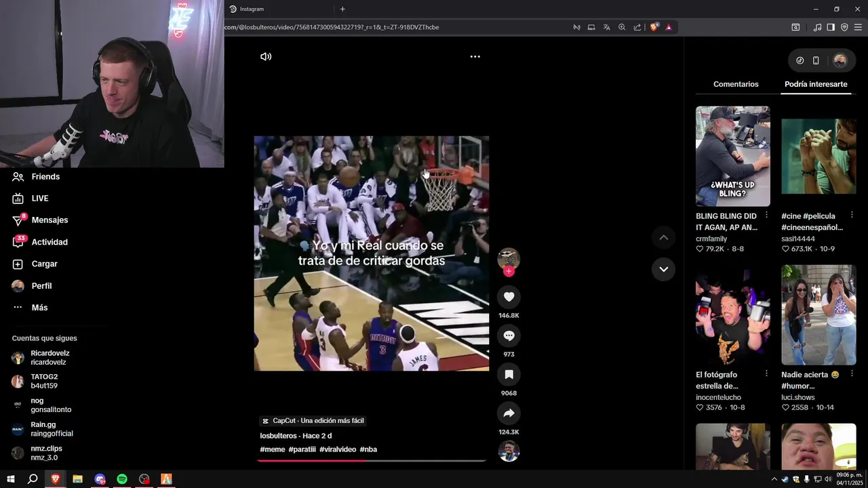Go to the next video arrow
The height and width of the screenshot is (488, 868).
click(x=663, y=269)
